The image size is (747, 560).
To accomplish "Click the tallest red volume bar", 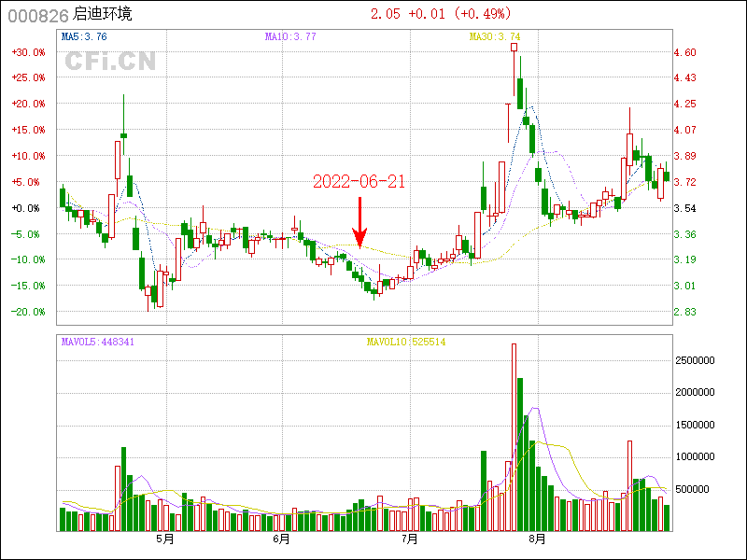I will click(x=514, y=437).
